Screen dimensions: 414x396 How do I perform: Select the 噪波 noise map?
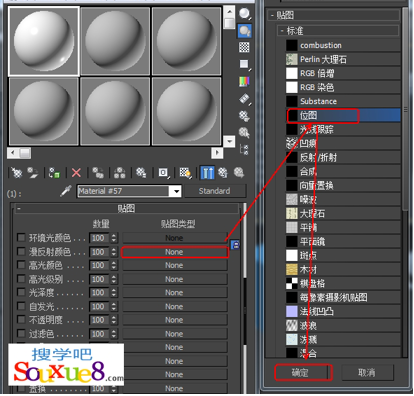343,200
